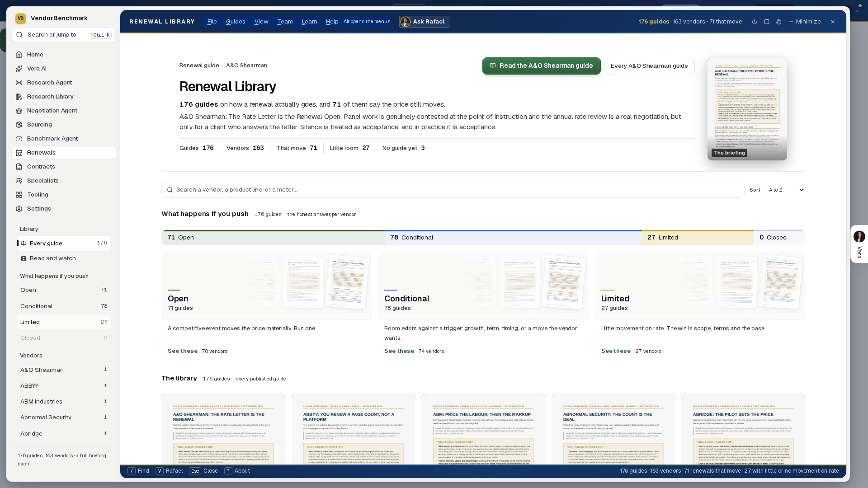Open the Vera side tab avatar
The width and height of the screenshot is (868, 488).
pyautogui.click(x=859, y=236)
